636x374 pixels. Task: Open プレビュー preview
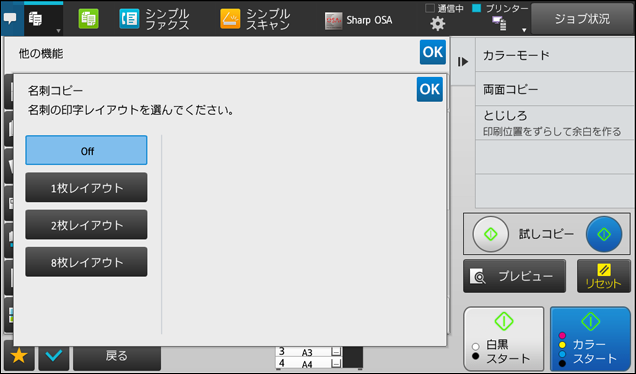tap(514, 276)
